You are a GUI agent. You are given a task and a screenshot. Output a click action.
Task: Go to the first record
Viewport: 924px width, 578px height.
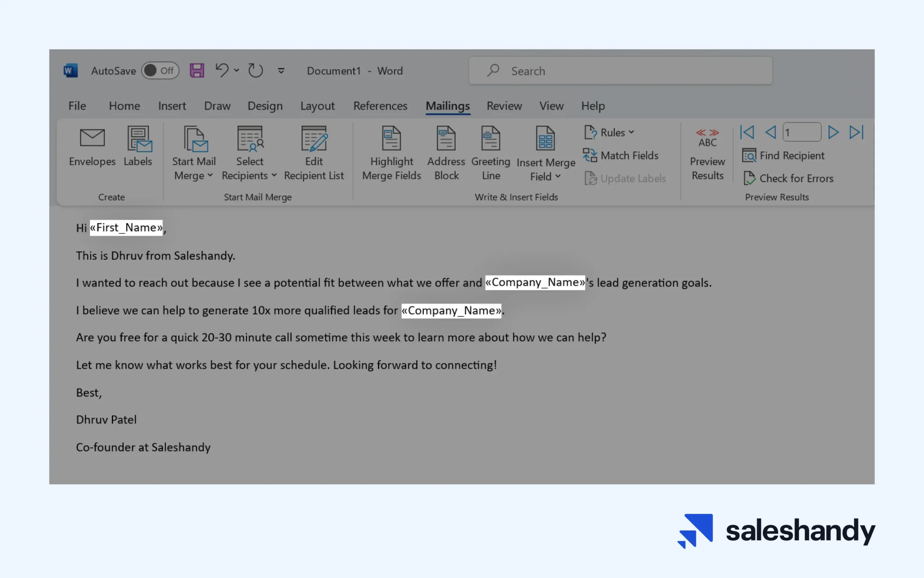(747, 132)
